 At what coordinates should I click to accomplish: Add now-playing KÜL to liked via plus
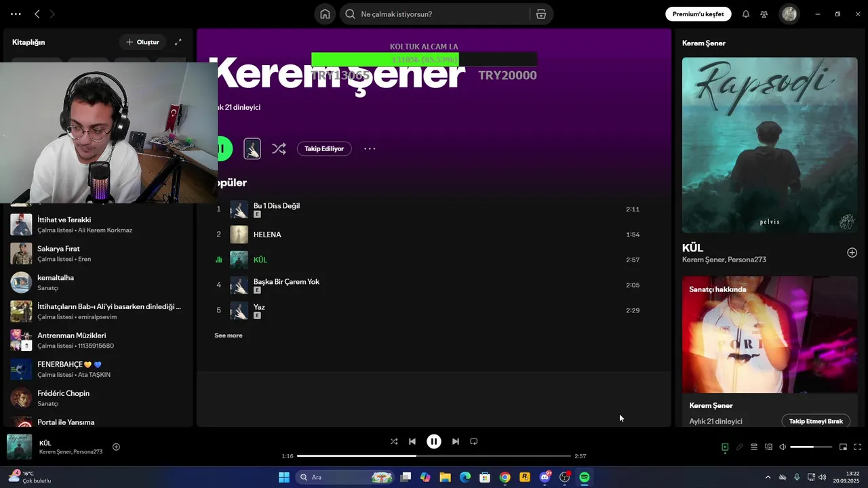click(x=116, y=447)
